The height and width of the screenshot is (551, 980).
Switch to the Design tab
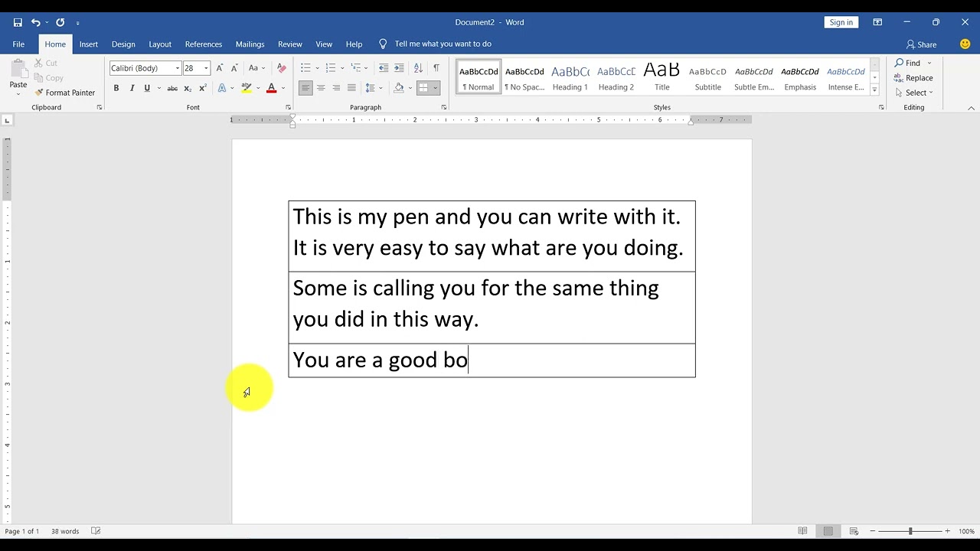123,44
